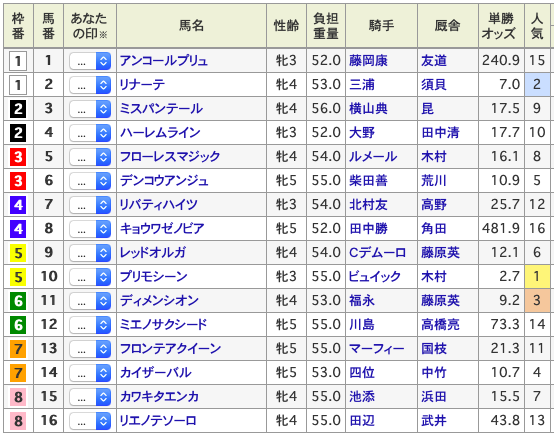Screen dimensions: 554x436
Task: Open horse page for リエノテソーロ
Action: point(158,421)
